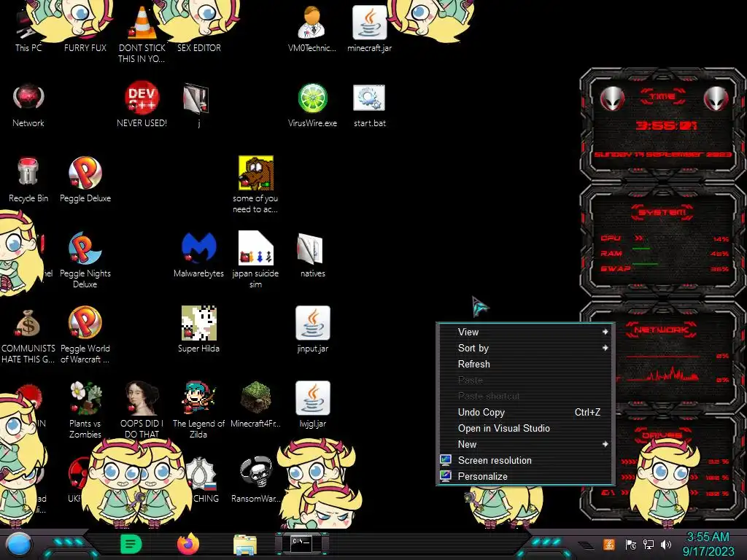
Task: Select the Peggle Nights Deluxe shortcut
Action: (x=85, y=260)
